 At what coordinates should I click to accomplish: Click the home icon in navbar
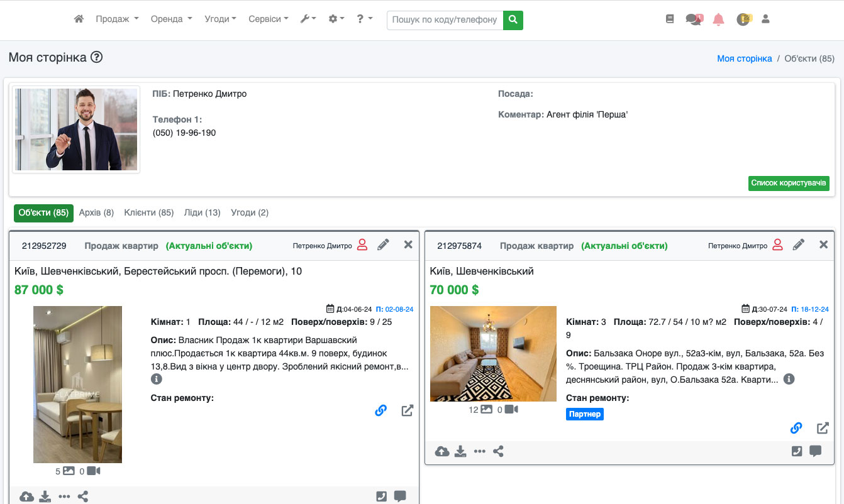coord(79,19)
